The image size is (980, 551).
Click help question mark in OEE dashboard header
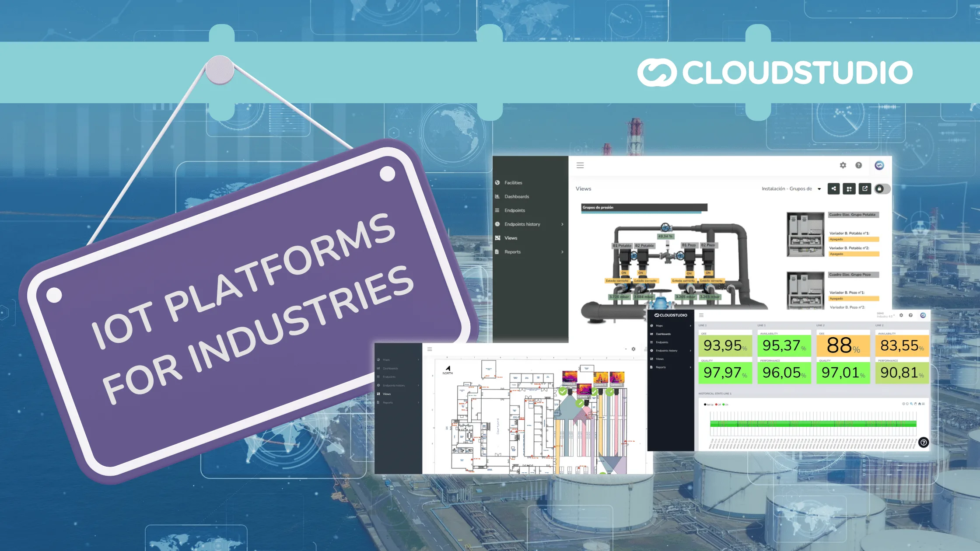click(910, 315)
